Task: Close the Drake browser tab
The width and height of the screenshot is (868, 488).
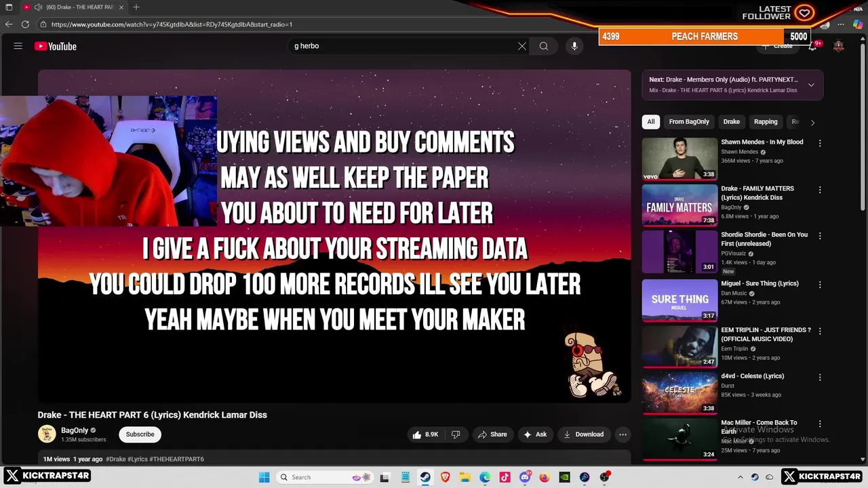Action: [x=121, y=7]
